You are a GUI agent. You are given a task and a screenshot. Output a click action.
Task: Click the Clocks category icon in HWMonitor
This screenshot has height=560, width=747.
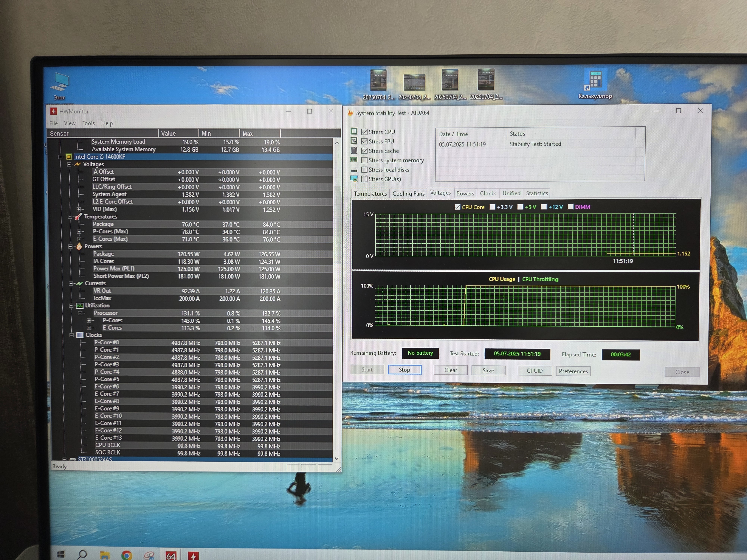click(x=80, y=335)
